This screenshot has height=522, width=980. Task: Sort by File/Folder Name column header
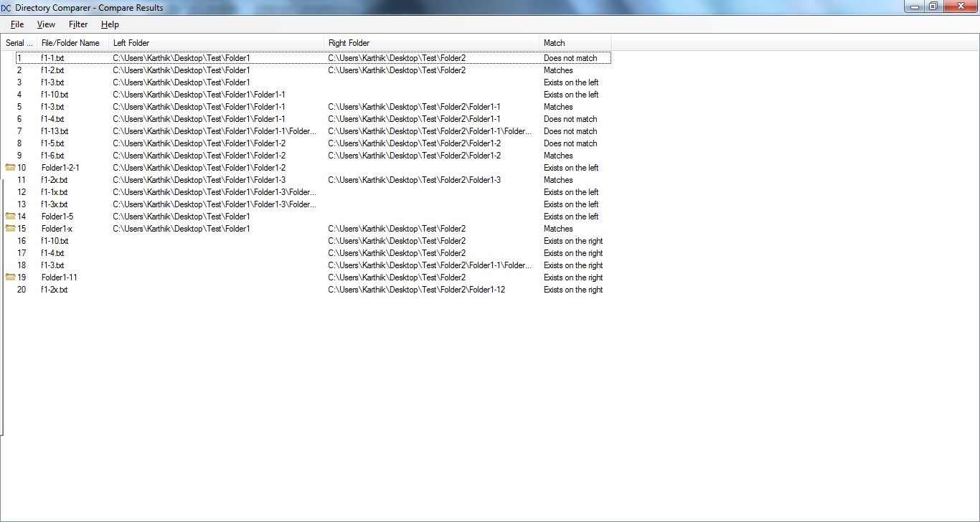pyautogui.click(x=73, y=43)
